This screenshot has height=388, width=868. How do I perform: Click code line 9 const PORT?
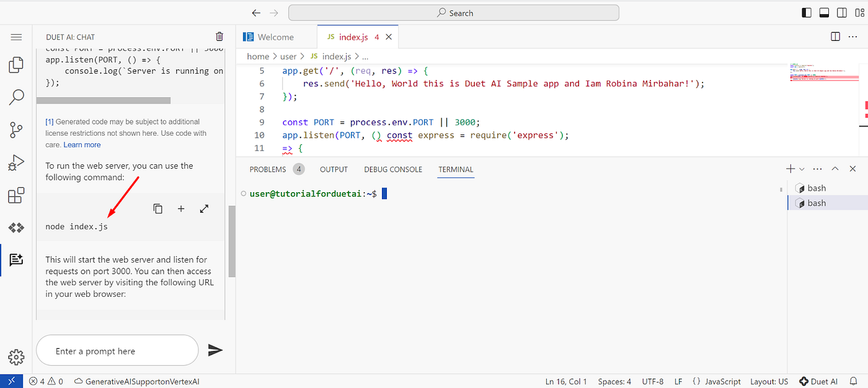[381, 122]
